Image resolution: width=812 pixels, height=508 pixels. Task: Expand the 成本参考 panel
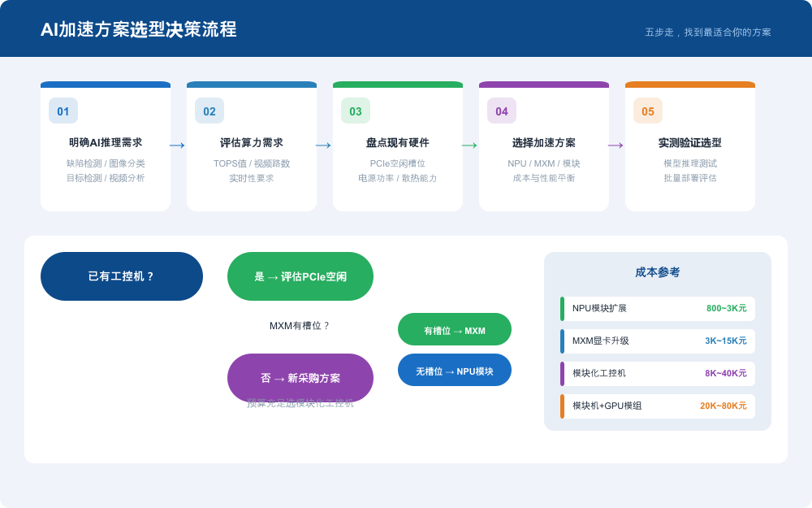pos(658,272)
